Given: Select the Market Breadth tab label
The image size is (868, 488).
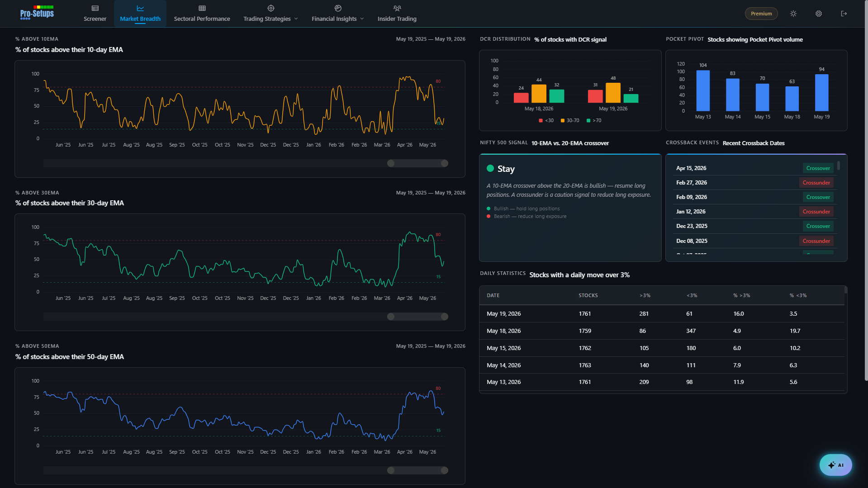Looking at the screenshot, I should 140,19.
